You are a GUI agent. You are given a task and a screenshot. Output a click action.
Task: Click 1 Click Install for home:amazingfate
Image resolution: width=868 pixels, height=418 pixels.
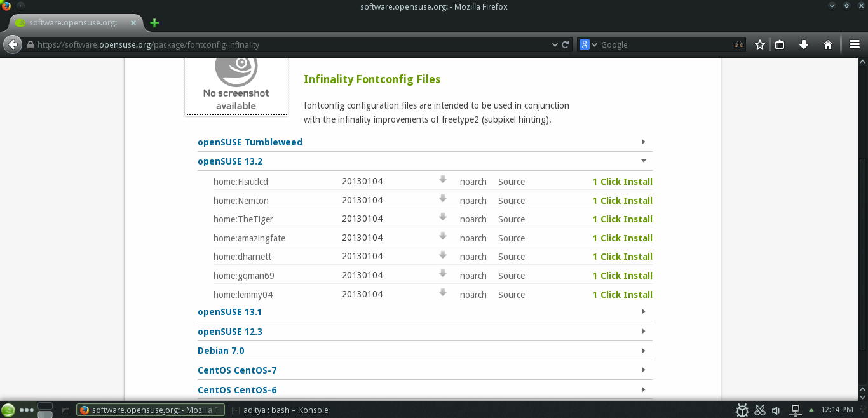pos(622,238)
